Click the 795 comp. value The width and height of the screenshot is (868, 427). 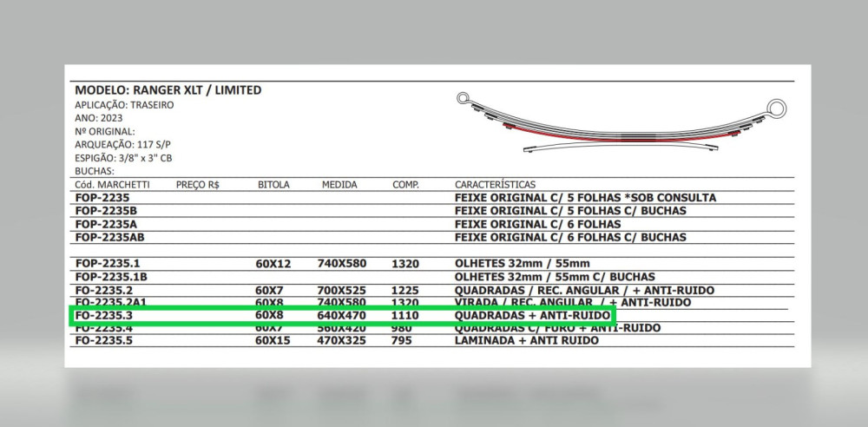(x=402, y=340)
